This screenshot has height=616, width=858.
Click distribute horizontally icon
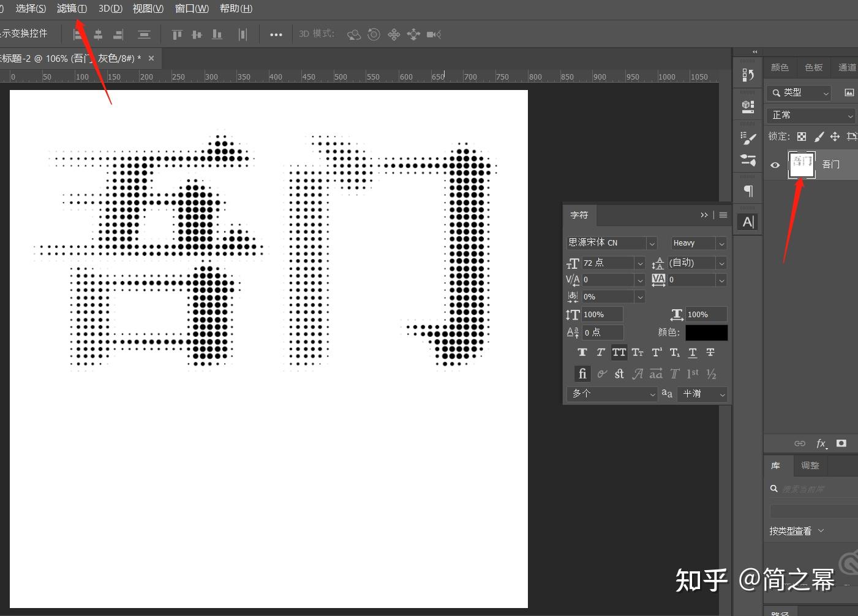[243, 34]
